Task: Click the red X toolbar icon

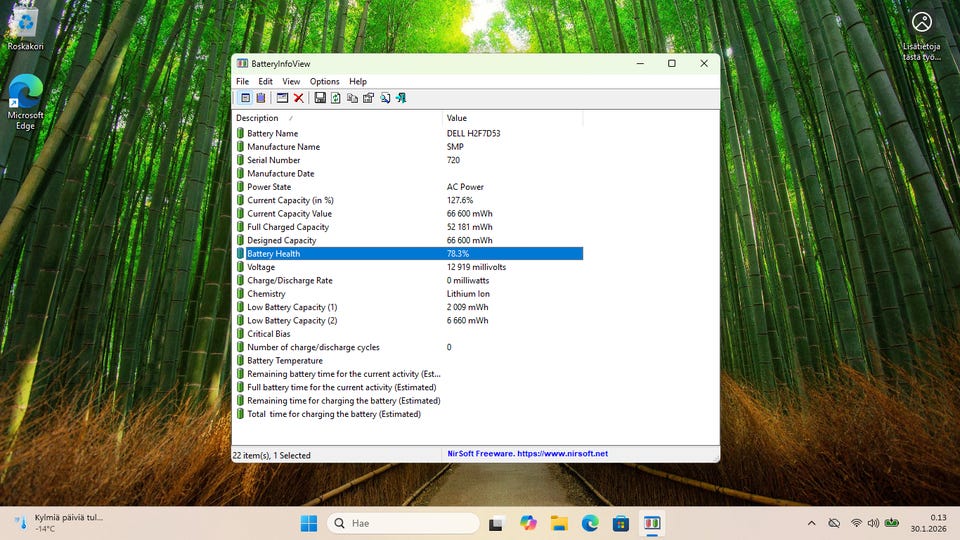Action: pos(299,98)
